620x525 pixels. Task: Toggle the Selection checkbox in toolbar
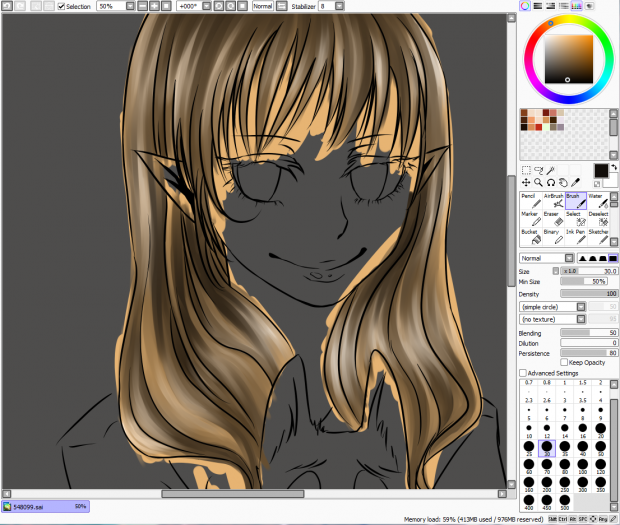[x=61, y=6]
